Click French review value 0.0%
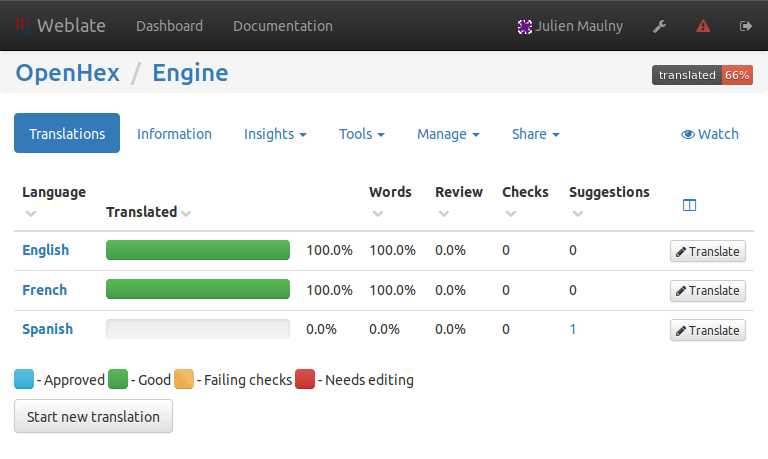 [450, 290]
